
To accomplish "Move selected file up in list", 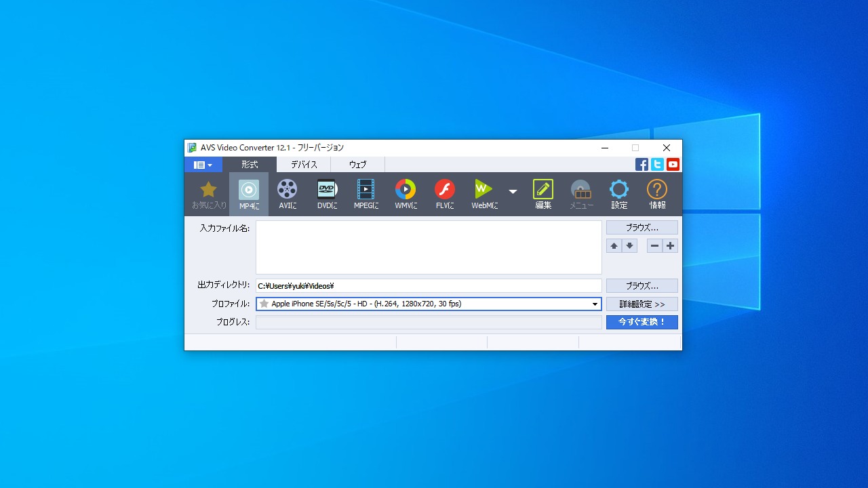I will (x=614, y=246).
